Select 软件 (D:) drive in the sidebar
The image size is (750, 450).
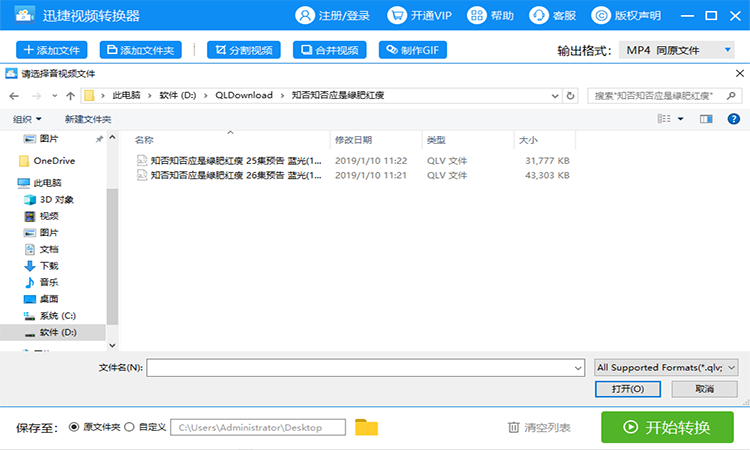pos(52,332)
